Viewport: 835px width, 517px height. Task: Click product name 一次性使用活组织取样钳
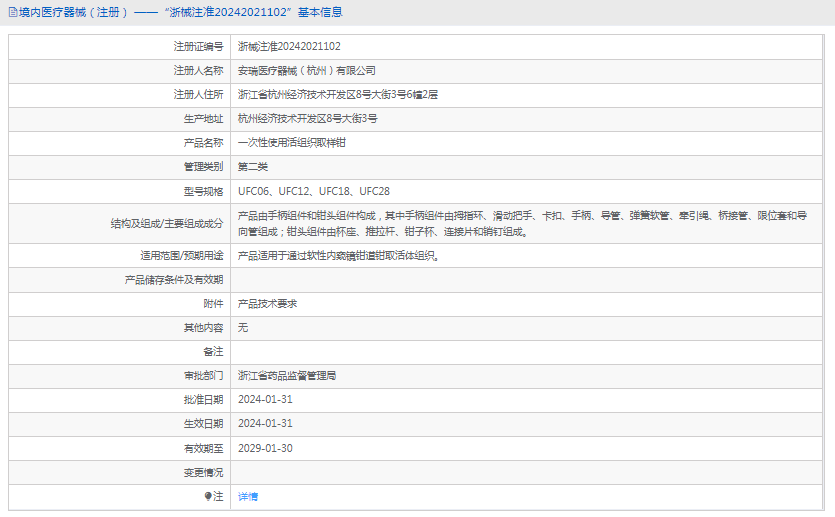click(292, 143)
